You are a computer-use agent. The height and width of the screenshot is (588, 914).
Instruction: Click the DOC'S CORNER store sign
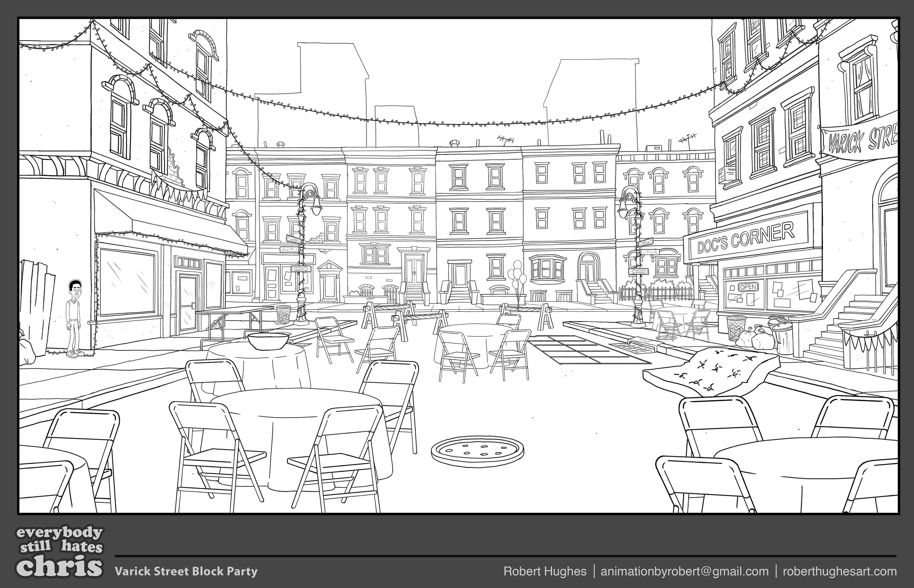coord(746,238)
